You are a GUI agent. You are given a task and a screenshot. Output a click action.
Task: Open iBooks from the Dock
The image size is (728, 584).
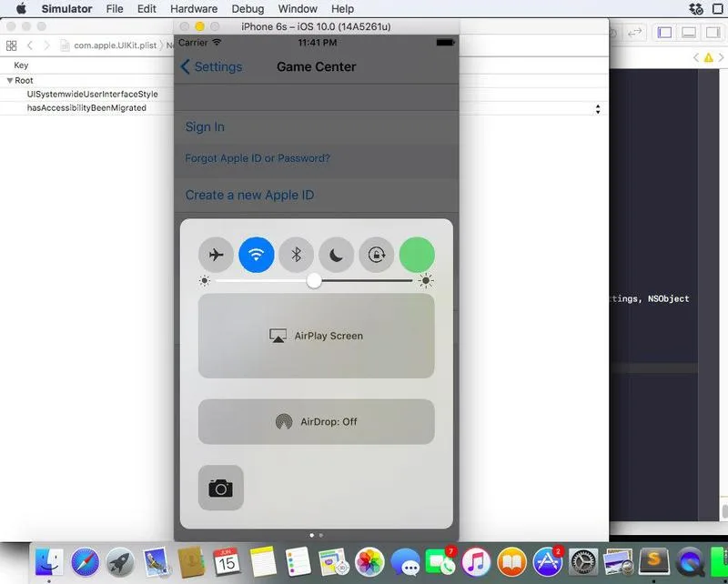coord(511,562)
